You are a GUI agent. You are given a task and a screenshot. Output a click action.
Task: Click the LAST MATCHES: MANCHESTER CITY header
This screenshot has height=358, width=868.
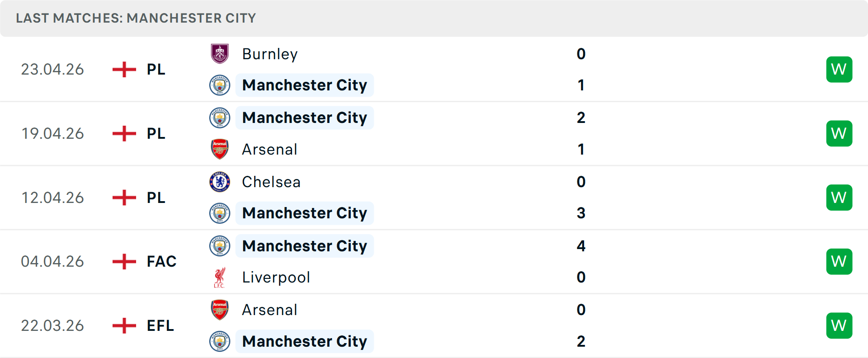point(136,18)
